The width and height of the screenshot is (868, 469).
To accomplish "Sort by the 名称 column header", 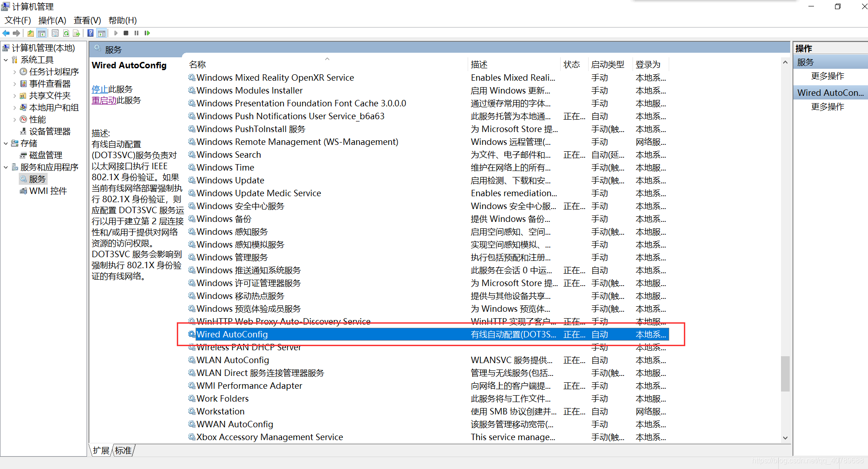I will tap(328, 65).
